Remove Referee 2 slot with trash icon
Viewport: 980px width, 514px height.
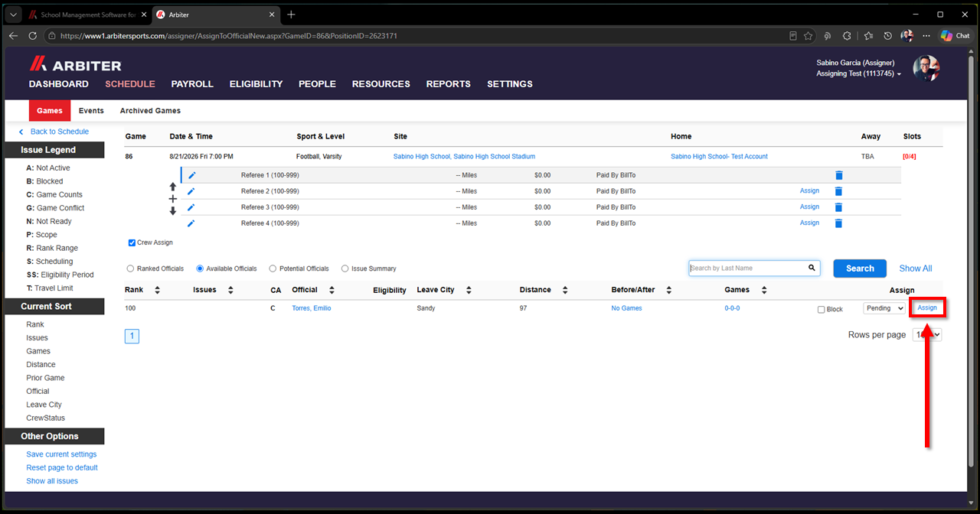pyautogui.click(x=838, y=191)
